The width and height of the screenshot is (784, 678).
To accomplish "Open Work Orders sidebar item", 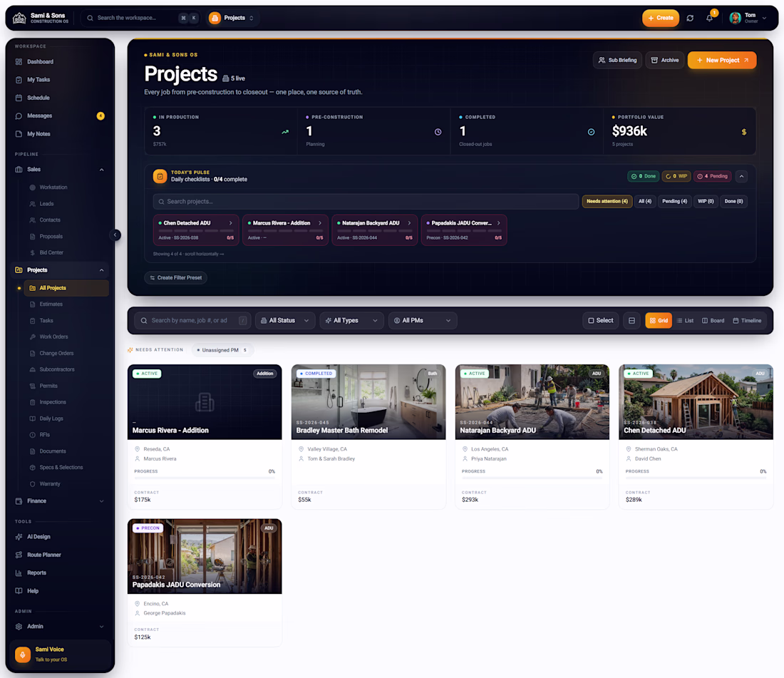I will (66, 337).
